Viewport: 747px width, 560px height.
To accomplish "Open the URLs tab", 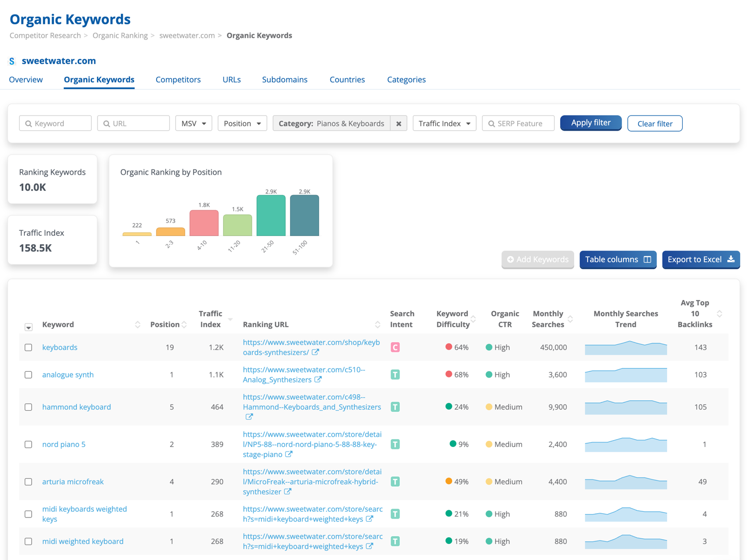I will (x=231, y=79).
